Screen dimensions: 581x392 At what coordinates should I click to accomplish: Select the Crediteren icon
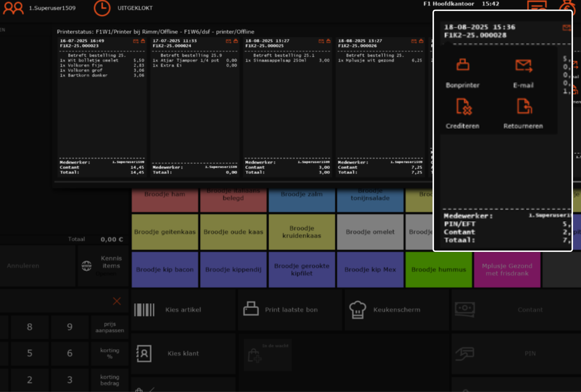tap(463, 107)
